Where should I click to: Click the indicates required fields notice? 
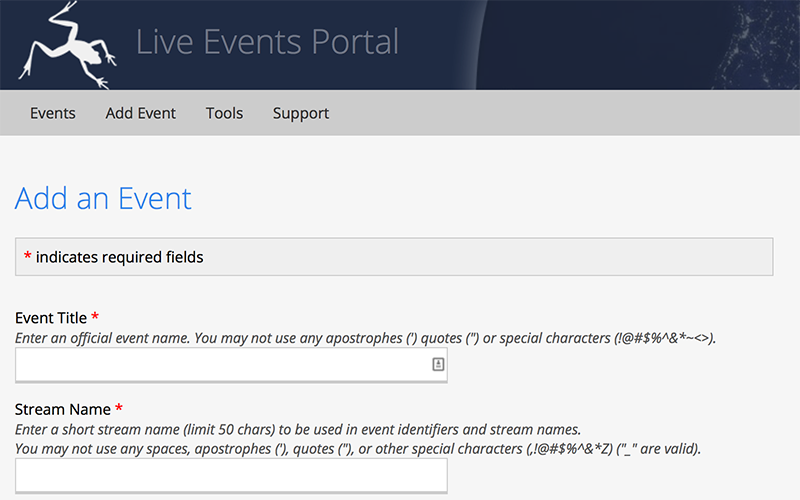394,257
